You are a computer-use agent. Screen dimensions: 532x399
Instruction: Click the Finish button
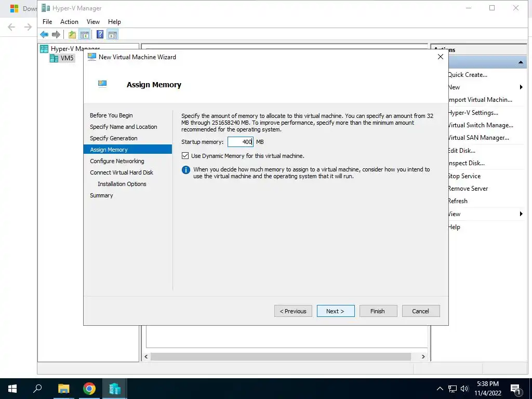(378, 311)
